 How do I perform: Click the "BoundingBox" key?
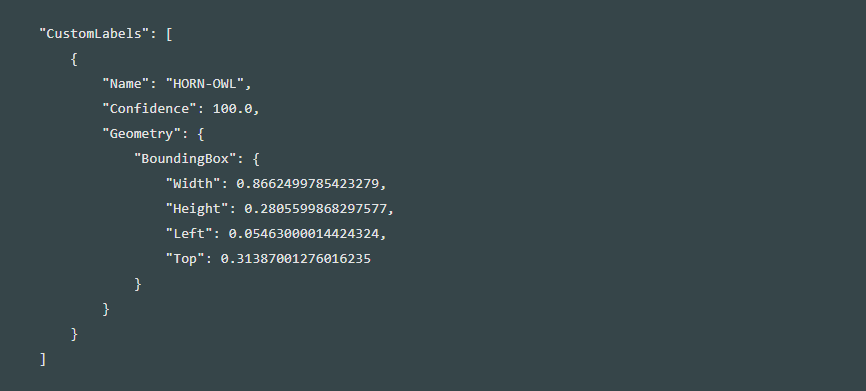[x=185, y=159]
